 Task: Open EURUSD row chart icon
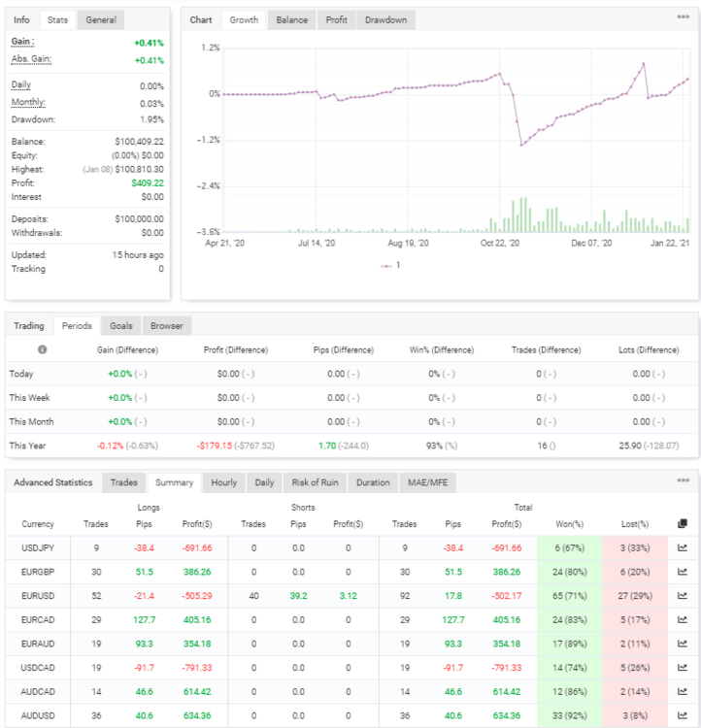(x=682, y=596)
